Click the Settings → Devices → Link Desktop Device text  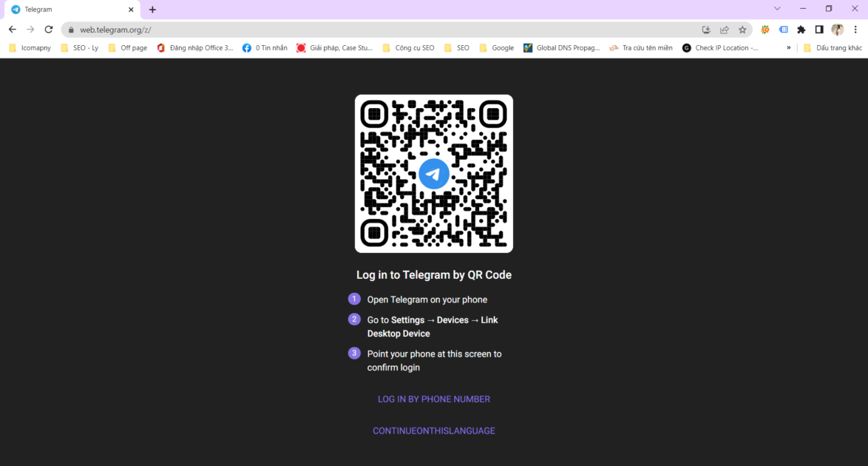click(x=433, y=326)
